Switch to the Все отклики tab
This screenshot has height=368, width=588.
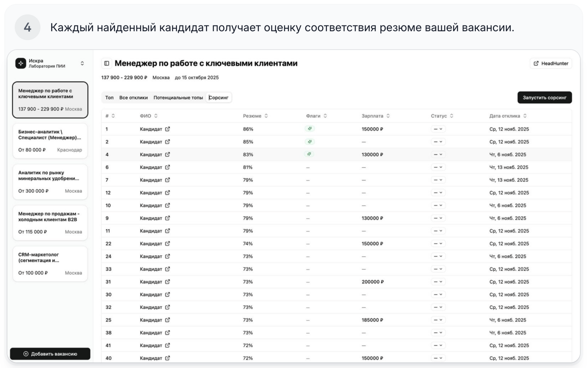[x=133, y=98]
